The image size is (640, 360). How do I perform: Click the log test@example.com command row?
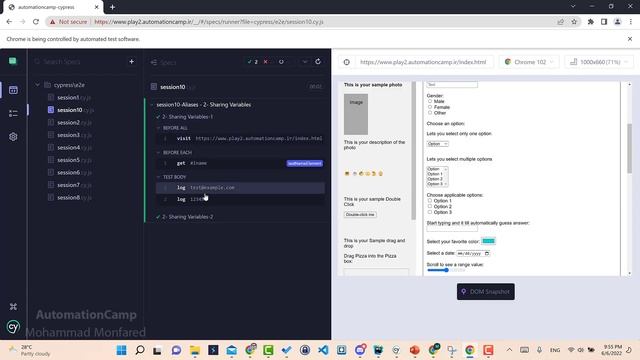pyautogui.click(x=241, y=188)
